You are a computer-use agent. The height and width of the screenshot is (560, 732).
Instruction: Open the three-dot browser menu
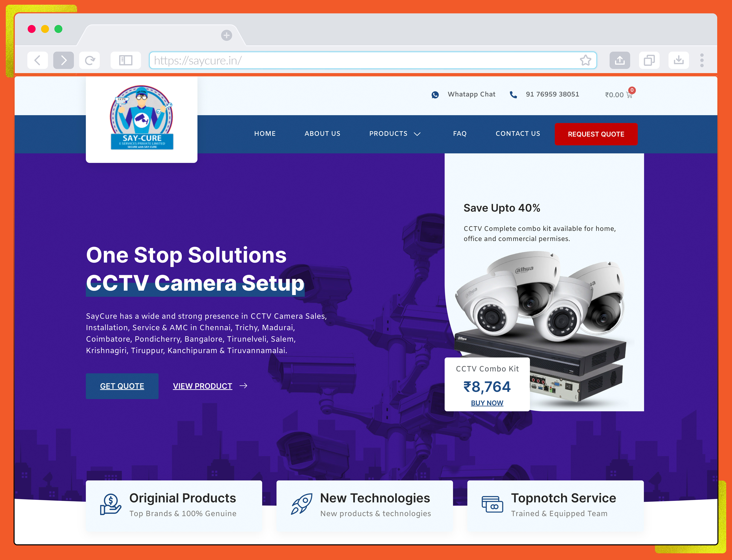[702, 60]
